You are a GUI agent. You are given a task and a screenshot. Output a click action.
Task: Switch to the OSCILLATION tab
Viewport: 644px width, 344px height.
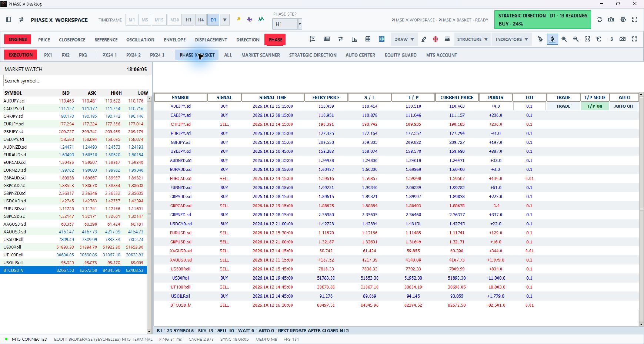[140, 40]
